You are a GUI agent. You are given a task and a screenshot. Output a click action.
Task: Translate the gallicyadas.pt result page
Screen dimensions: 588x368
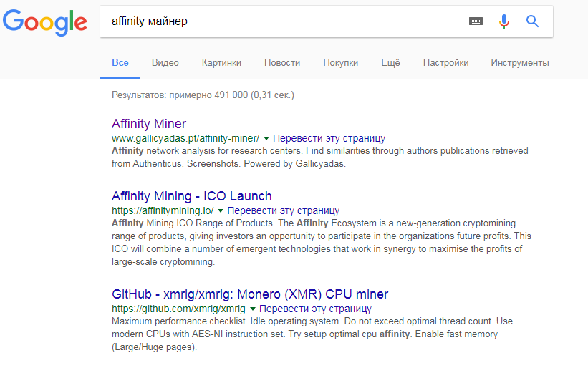(x=329, y=139)
